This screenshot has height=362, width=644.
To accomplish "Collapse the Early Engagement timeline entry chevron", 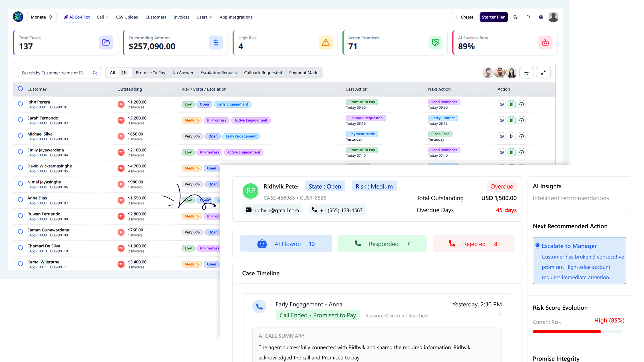I will (x=500, y=314).
